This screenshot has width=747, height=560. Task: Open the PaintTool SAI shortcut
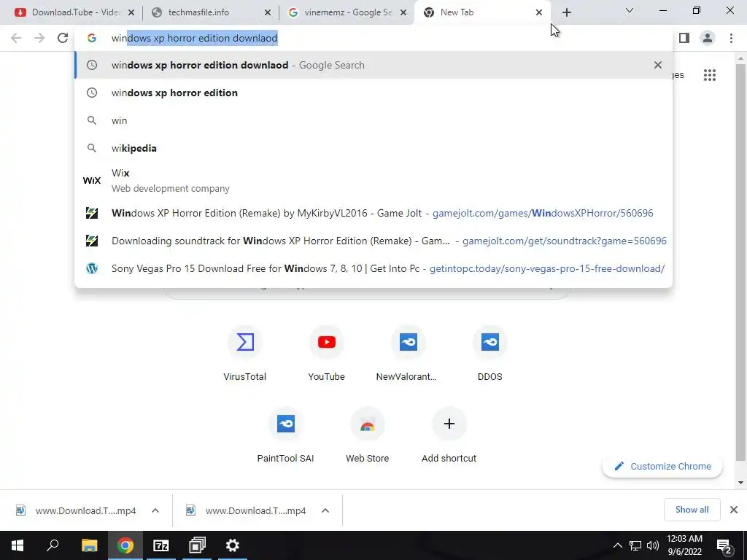(285, 435)
